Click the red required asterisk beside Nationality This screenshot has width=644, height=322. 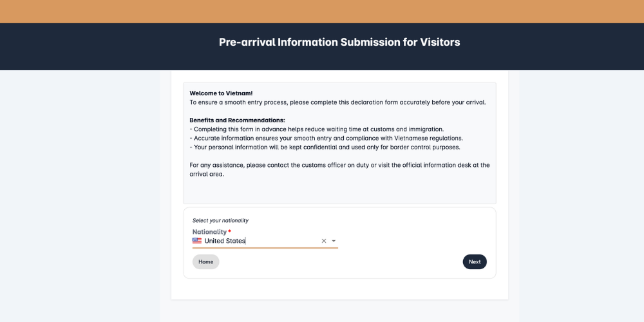229,231
